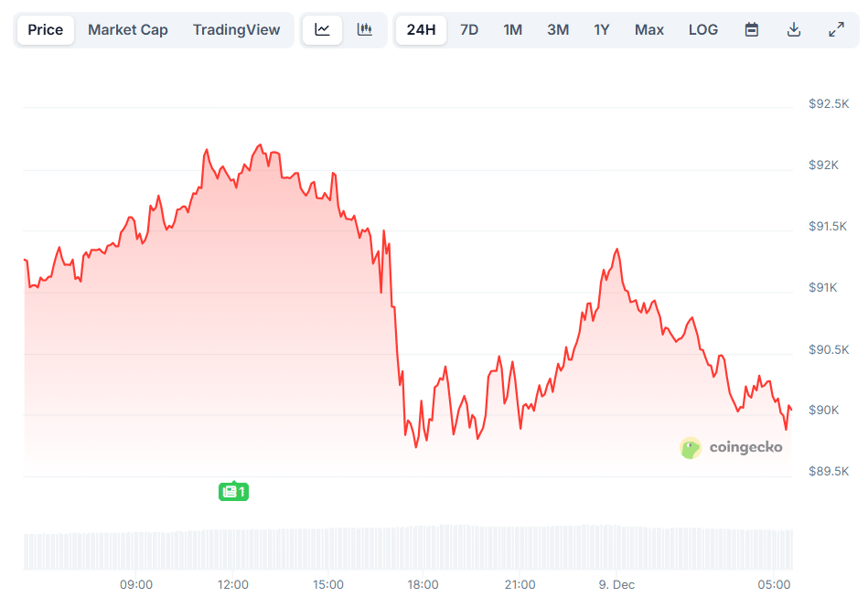Open the date range calendar icon
Image resolution: width=868 pixels, height=608 pixels.
[x=751, y=29]
